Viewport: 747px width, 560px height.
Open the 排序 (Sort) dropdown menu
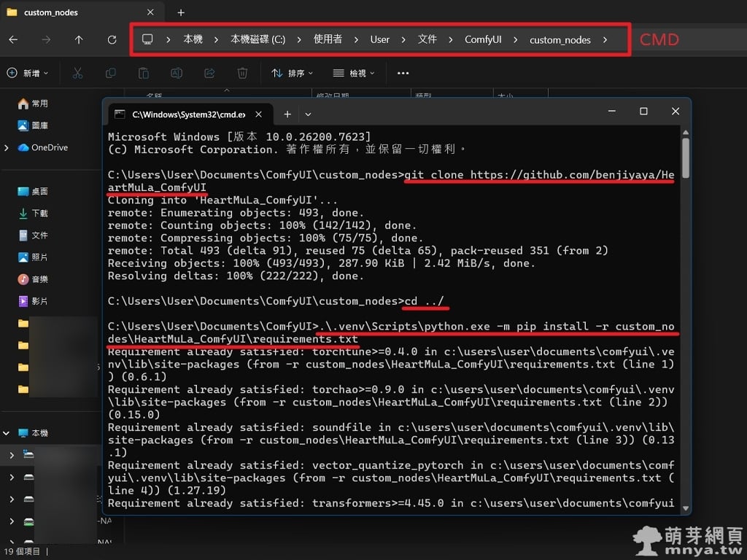pyautogui.click(x=292, y=73)
